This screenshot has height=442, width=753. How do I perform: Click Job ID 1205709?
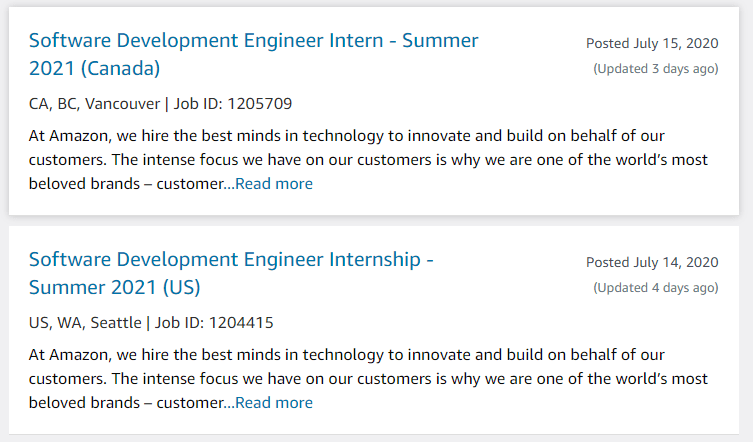coord(232,104)
